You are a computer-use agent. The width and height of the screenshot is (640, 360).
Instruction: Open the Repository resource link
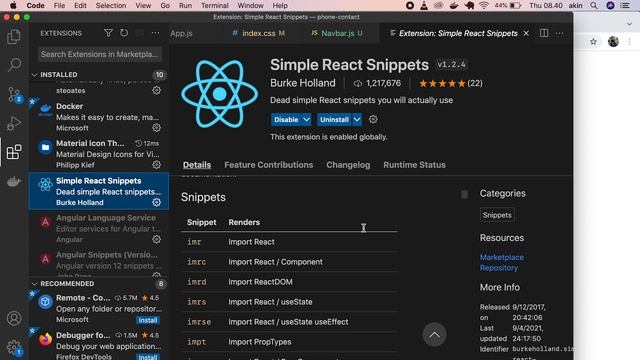pos(499,268)
